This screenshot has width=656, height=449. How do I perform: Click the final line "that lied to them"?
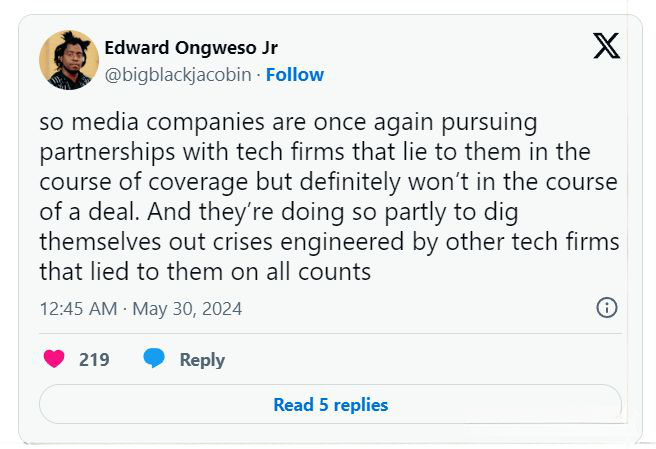click(x=205, y=272)
